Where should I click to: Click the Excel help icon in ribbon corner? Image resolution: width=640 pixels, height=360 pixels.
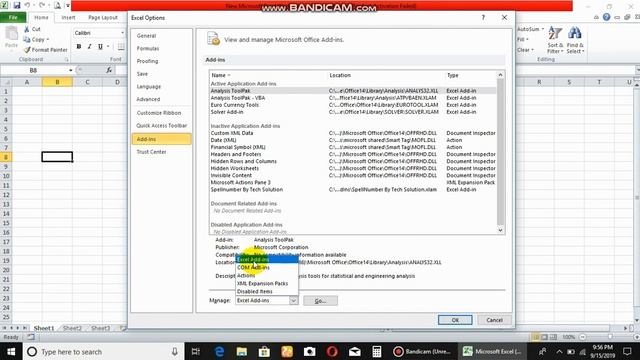tap(607, 17)
